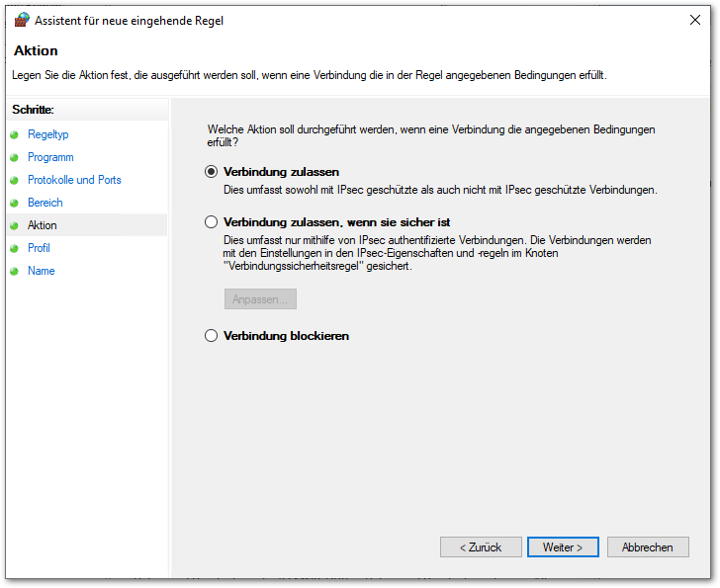Go back with the '< Zurück' button
The width and height of the screenshot is (720, 588).
coord(480,546)
